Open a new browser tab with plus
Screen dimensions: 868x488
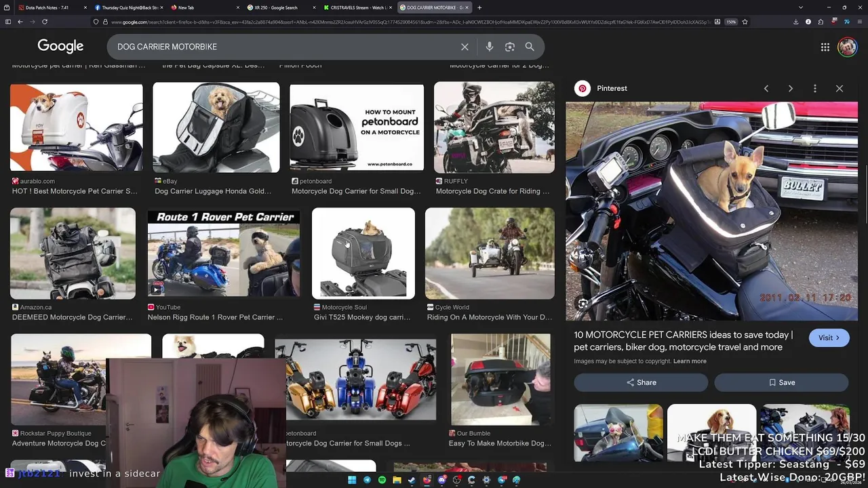tap(479, 7)
